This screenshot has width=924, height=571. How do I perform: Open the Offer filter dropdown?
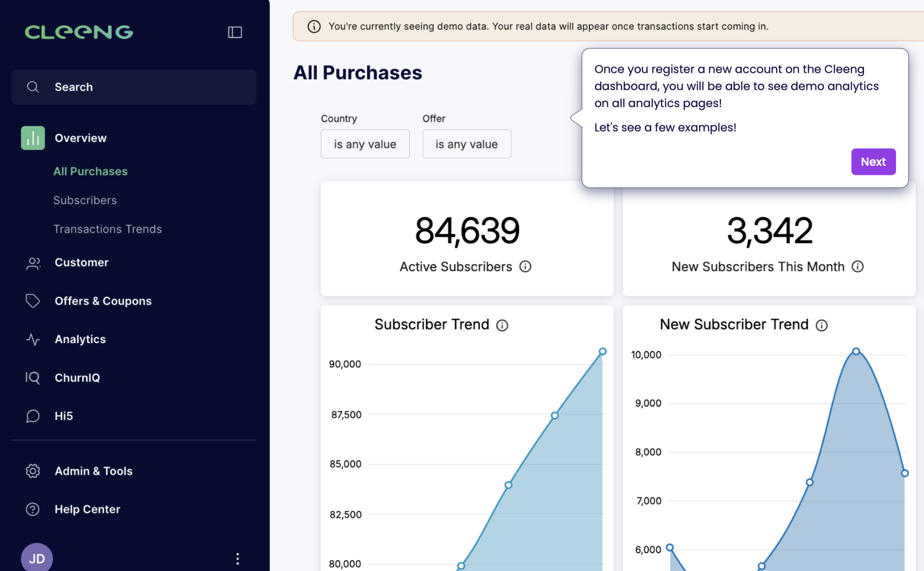(x=467, y=144)
